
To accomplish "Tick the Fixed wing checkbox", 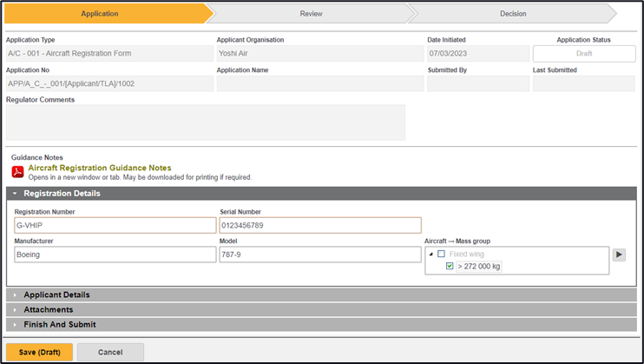I will (x=441, y=255).
